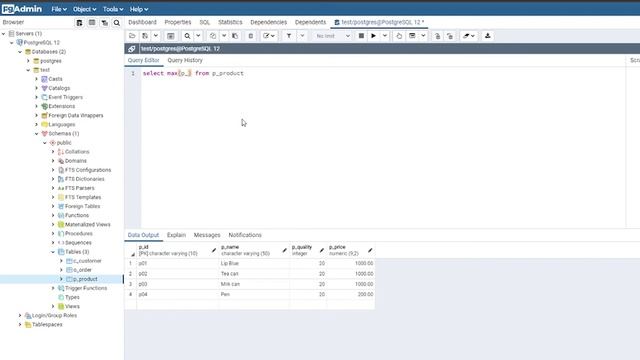Open the Messages output tab
The width and height of the screenshot is (640, 360).
pyautogui.click(x=207, y=235)
